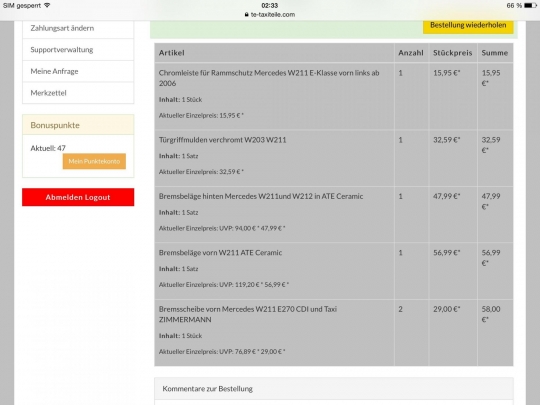The image size is (540, 405).
Task: Tap the lock icon beside te-taxiteile.com
Action: [247, 14]
